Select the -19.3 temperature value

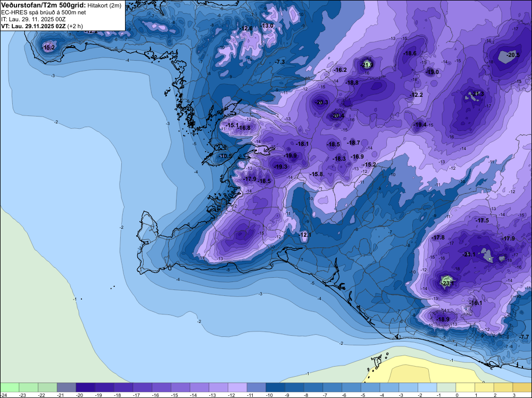(x=281, y=167)
